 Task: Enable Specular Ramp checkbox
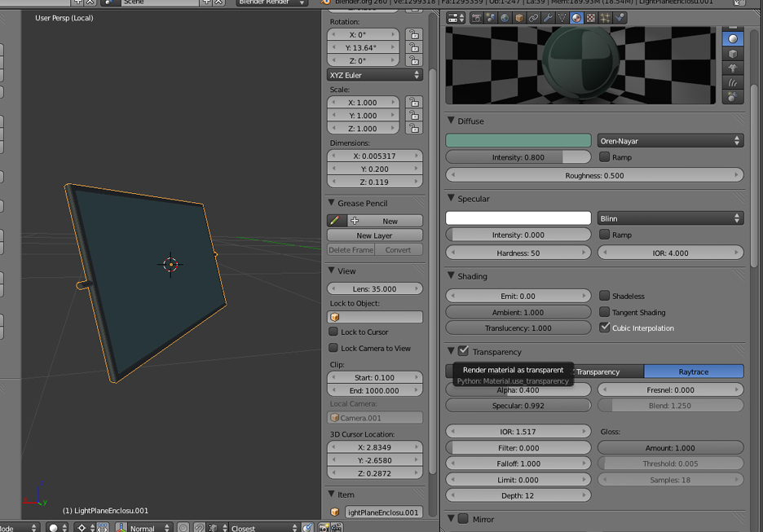click(604, 235)
